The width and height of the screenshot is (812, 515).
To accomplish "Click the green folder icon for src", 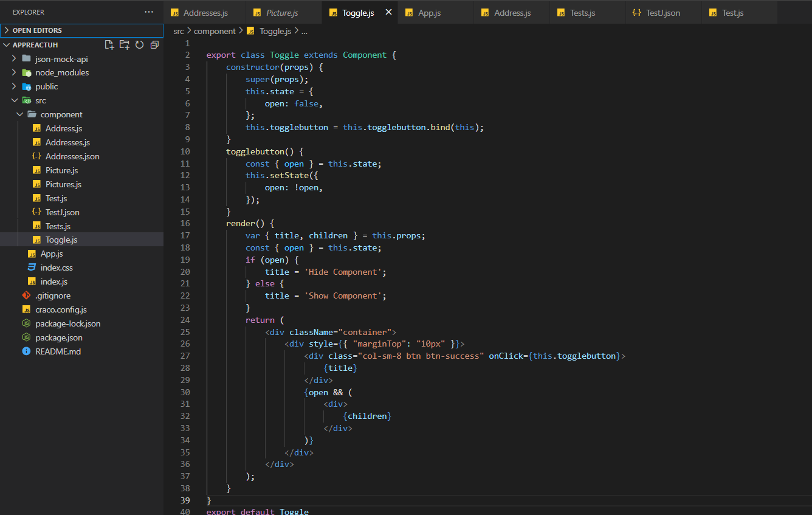I will coord(26,100).
